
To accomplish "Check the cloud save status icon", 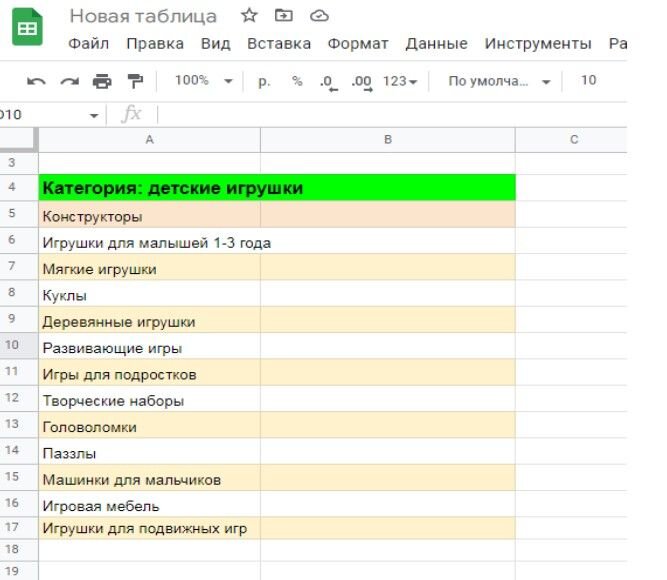I will pyautogui.click(x=319, y=16).
